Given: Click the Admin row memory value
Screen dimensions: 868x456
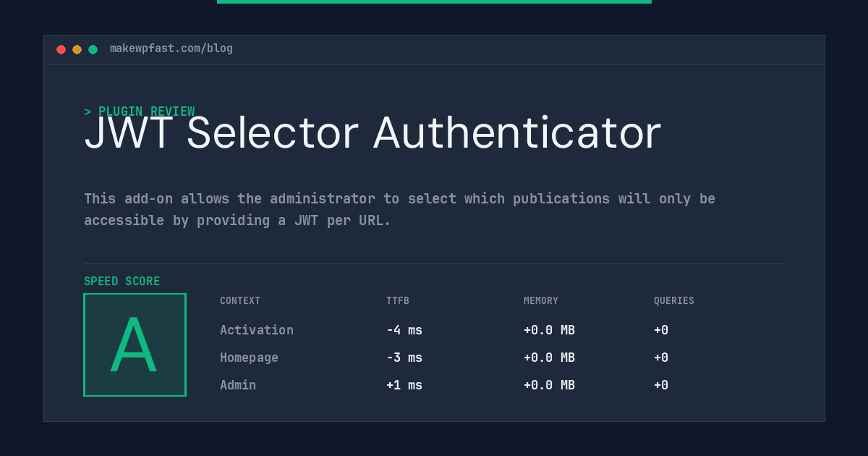Looking at the screenshot, I should click(x=549, y=385).
